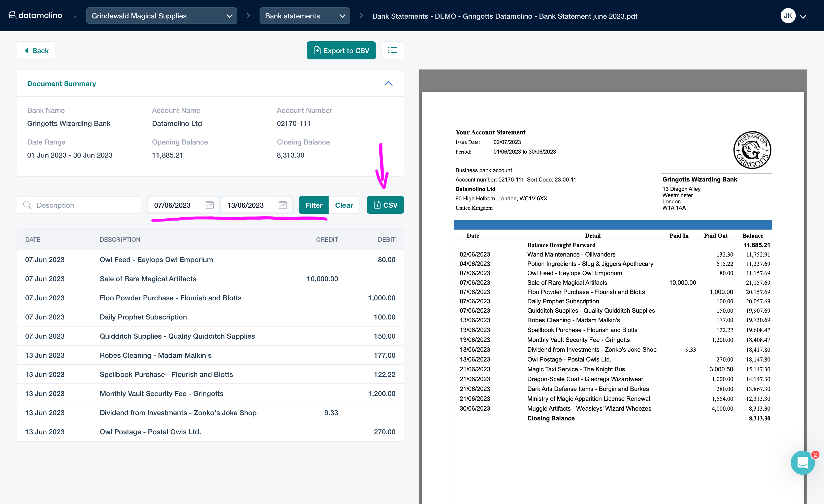Select the Sale of Rare Magical Artifacts row
Image resolution: width=824 pixels, height=504 pixels.
[x=210, y=278]
